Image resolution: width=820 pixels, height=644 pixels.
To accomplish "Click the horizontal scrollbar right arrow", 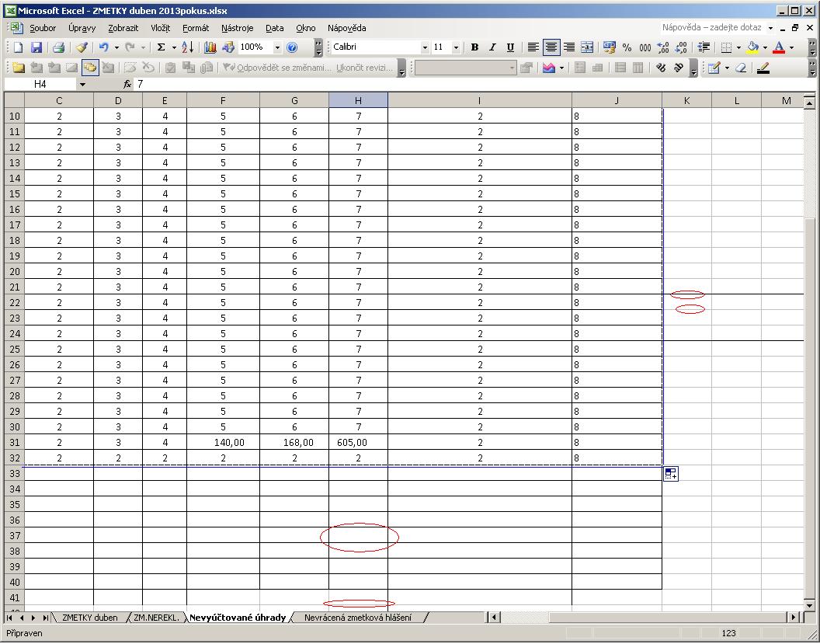I will (794, 618).
